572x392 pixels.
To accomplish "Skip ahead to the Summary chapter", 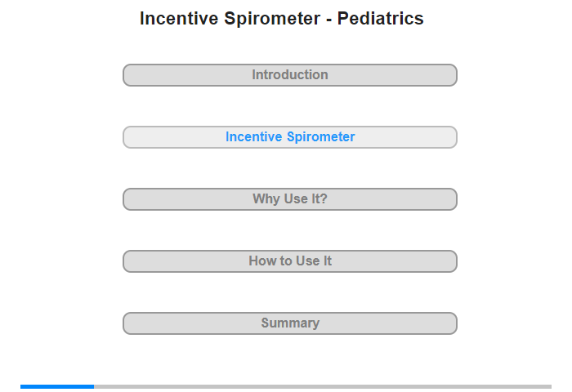I will (x=289, y=323).
